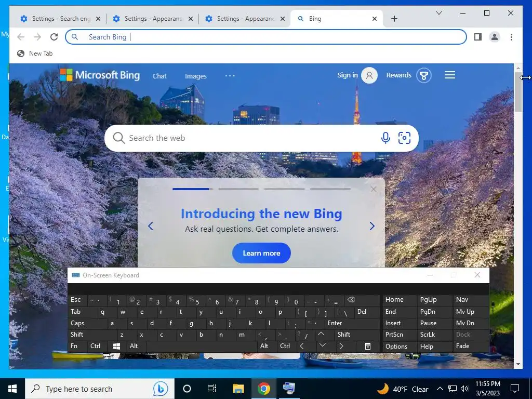Toggle ScrLk on On-Screen Keyboard
Screen dimensions: 532x399
[434, 335]
